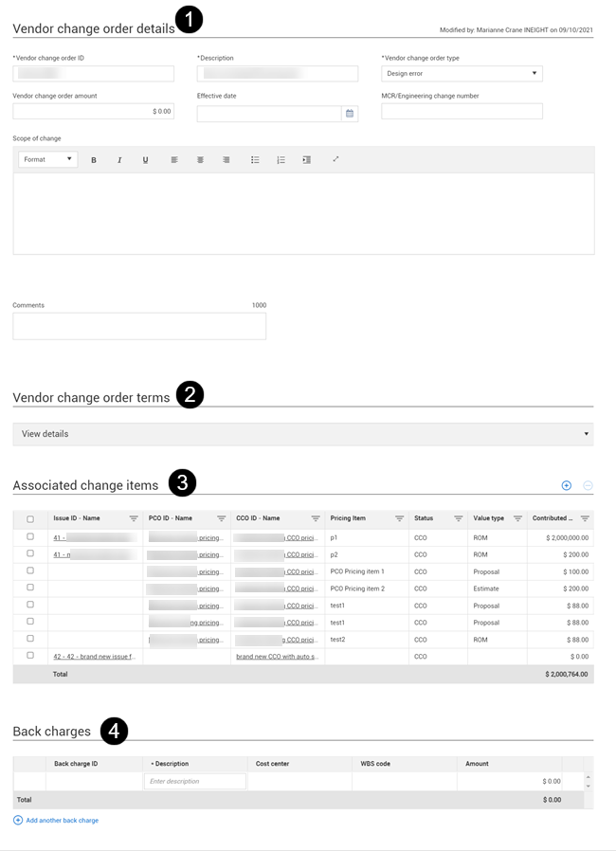
Task: Toggle bold formatting in Scope of change
Action: tap(94, 160)
